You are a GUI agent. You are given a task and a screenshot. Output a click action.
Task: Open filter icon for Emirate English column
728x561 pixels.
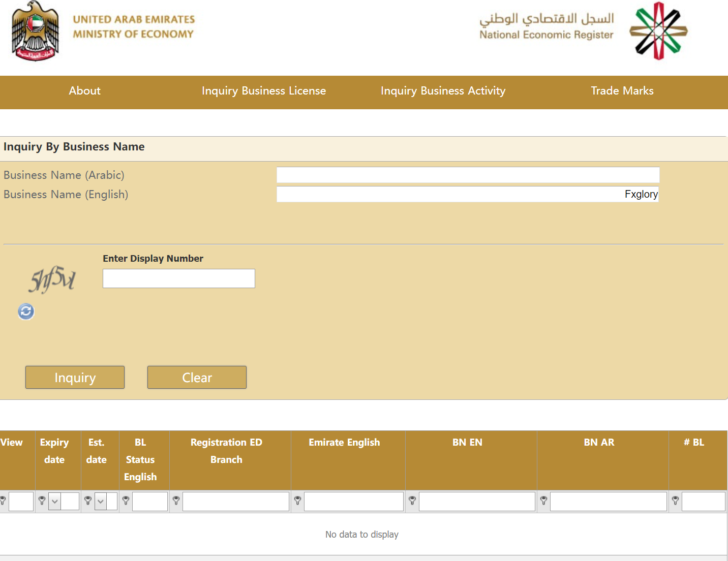coord(298,501)
